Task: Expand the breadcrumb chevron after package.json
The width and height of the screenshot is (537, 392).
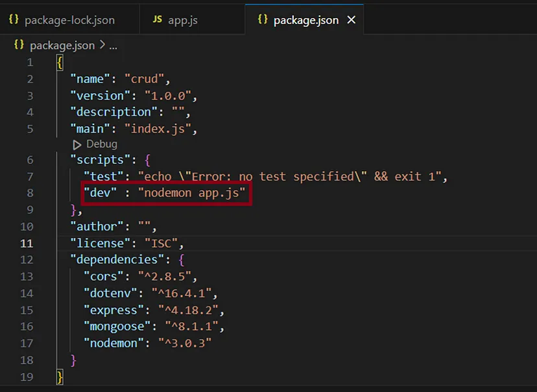Action: point(102,45)
